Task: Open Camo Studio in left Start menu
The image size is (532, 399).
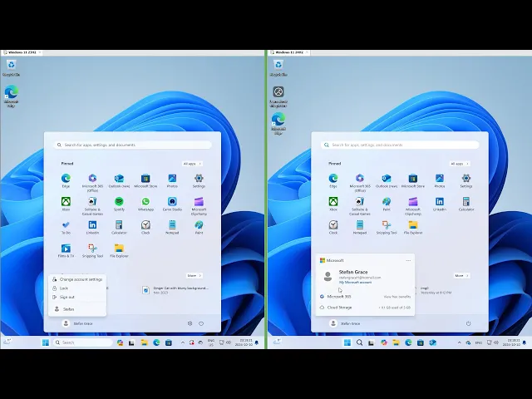Action: coord(172,204)
